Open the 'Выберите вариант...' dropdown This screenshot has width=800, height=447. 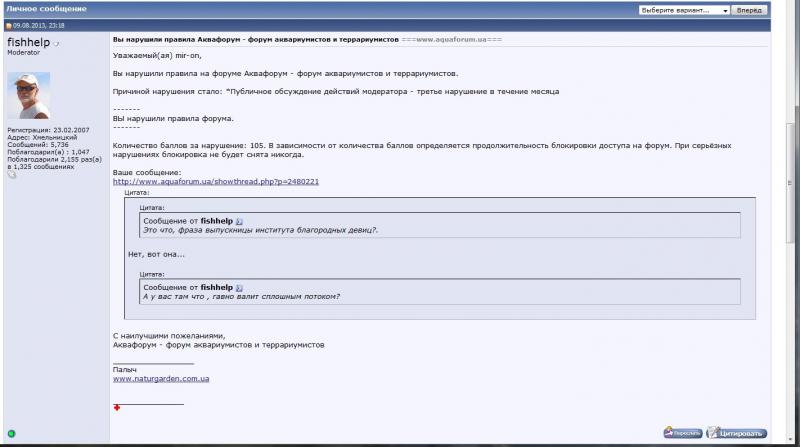683,9
